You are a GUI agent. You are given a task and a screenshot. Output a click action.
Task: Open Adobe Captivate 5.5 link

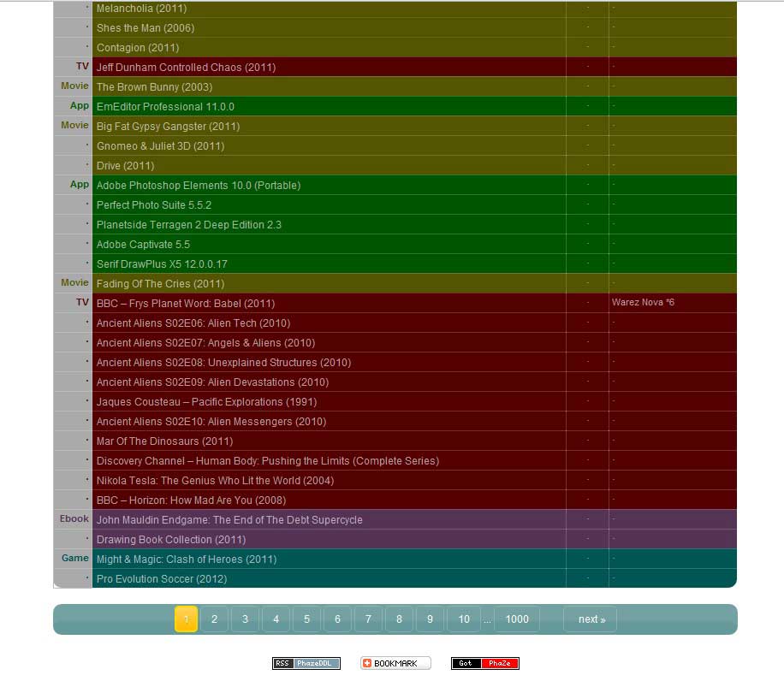tap(143, 245)
